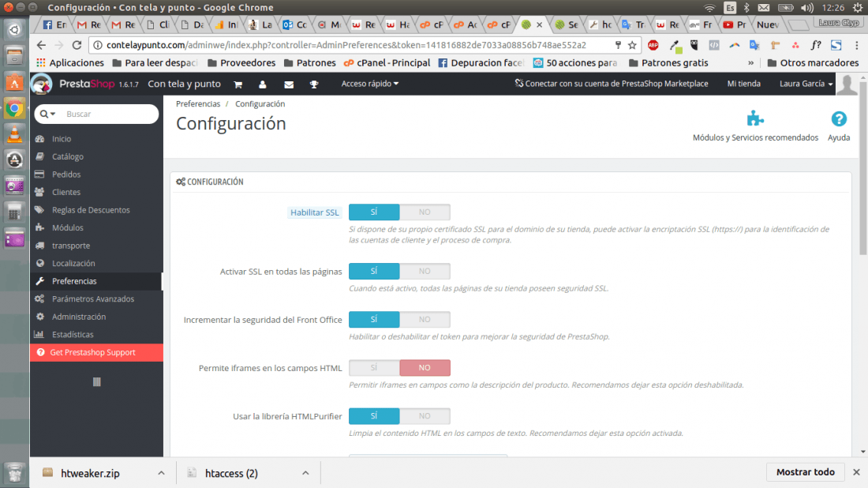Bookmark this page with the star icon
The width and height of the screenshot is (868, 488).
click(x=632, y=45)
